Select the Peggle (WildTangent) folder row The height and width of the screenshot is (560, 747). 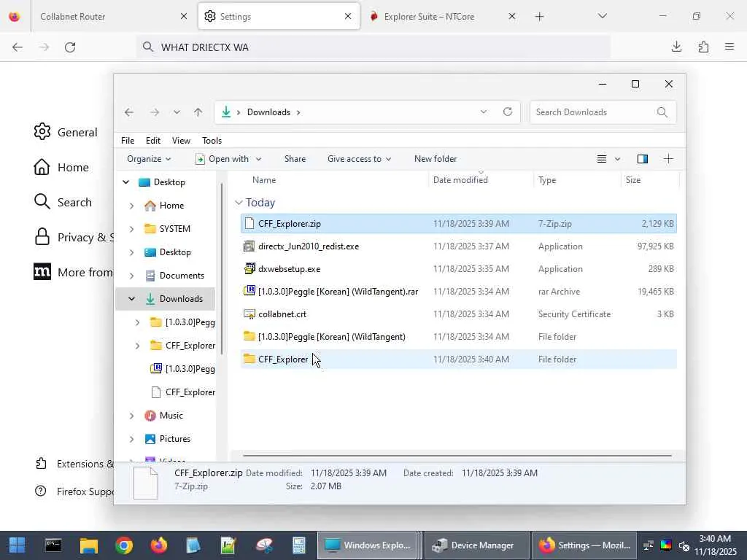point(459,337)
